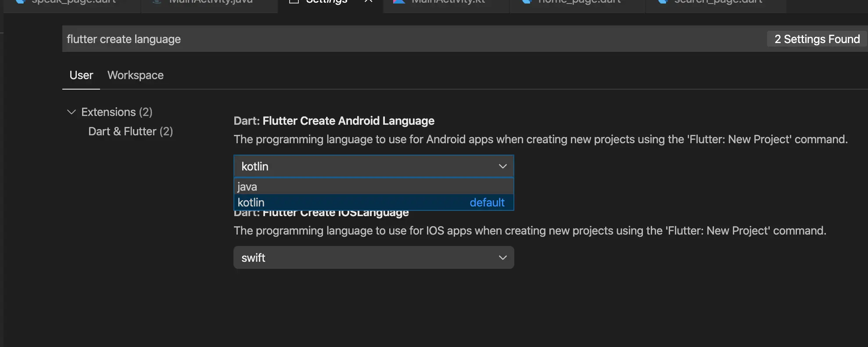Switch to the Workspace settings tab
The height and width of the screenshot is (347, 868).
coord(135,76)
